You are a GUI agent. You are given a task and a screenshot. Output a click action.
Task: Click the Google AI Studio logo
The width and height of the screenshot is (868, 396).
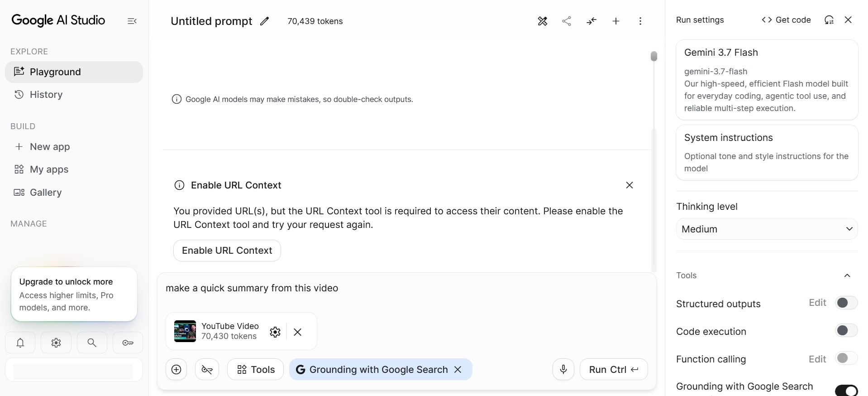58,20
